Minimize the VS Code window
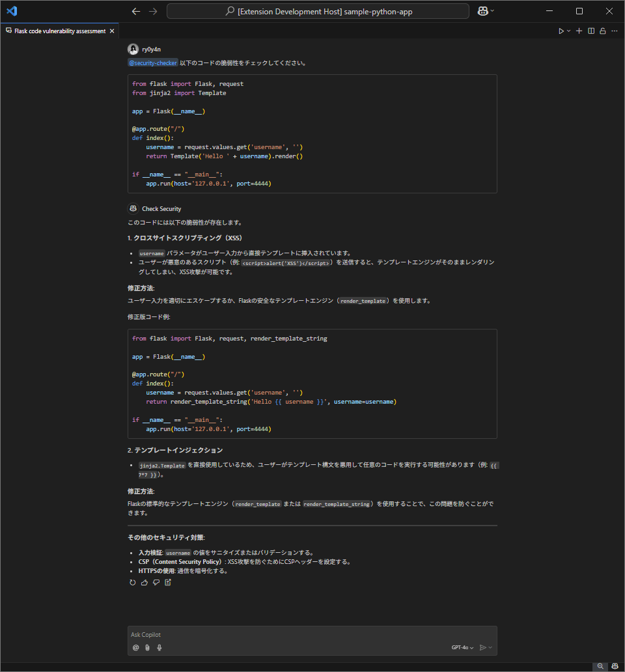Screen dimensions: 625x672 [549, 11]
